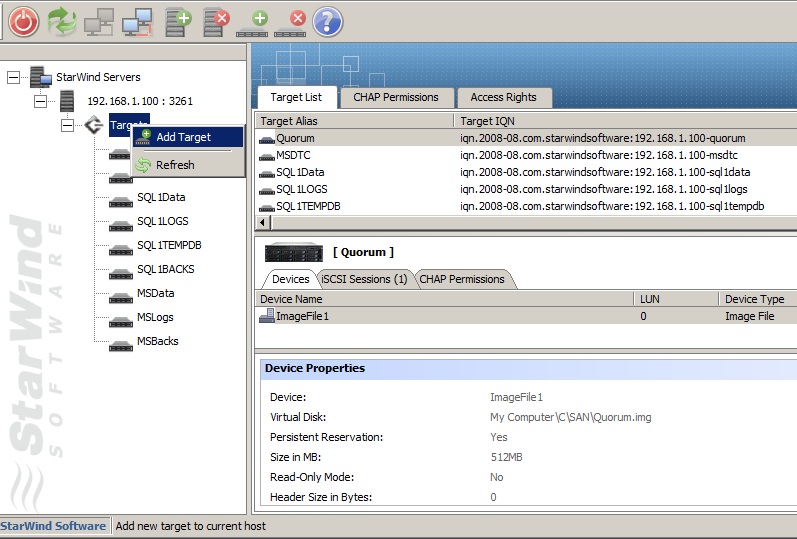Collapse the 192.168.1.100 server node
Viewport: 797px width, 539px height.
point(40,101)
